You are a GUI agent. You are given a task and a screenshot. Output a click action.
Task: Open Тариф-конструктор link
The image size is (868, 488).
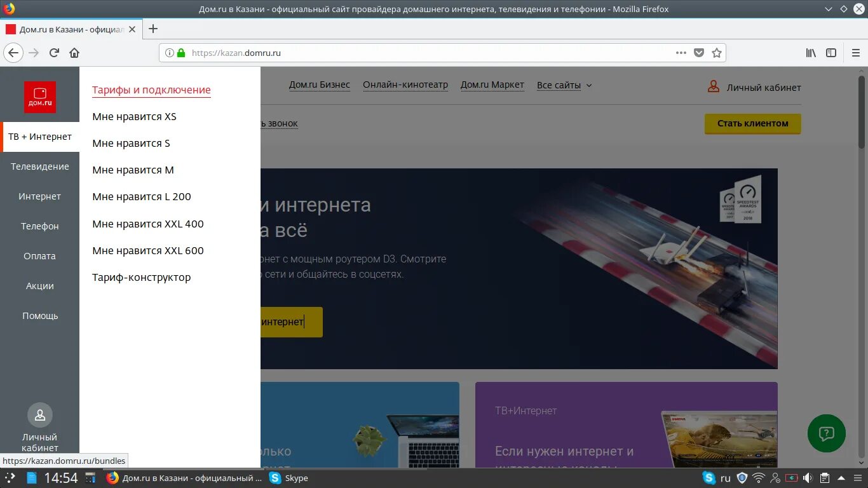coord(141,278)
